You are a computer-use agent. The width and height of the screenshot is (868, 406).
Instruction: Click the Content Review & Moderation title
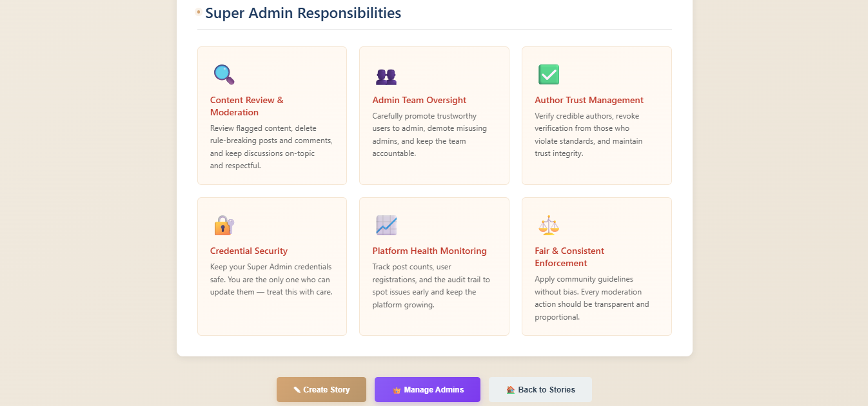click(x=246, y=106)
